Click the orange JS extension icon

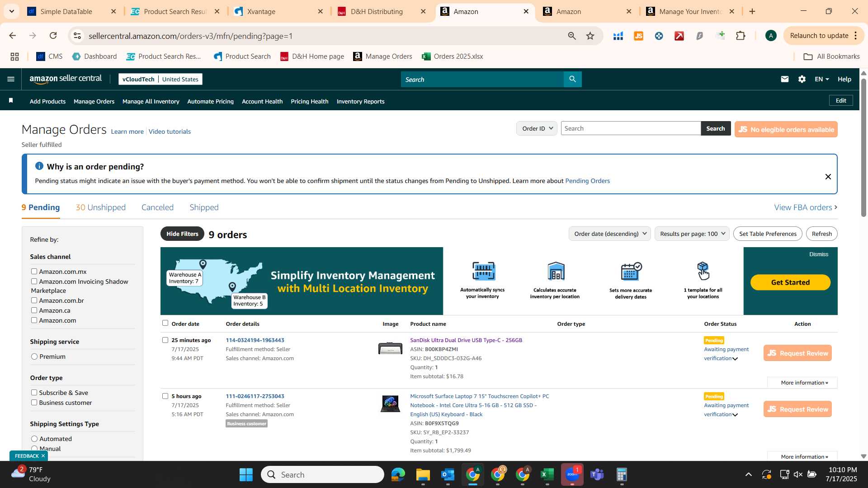tap(638, 36)
